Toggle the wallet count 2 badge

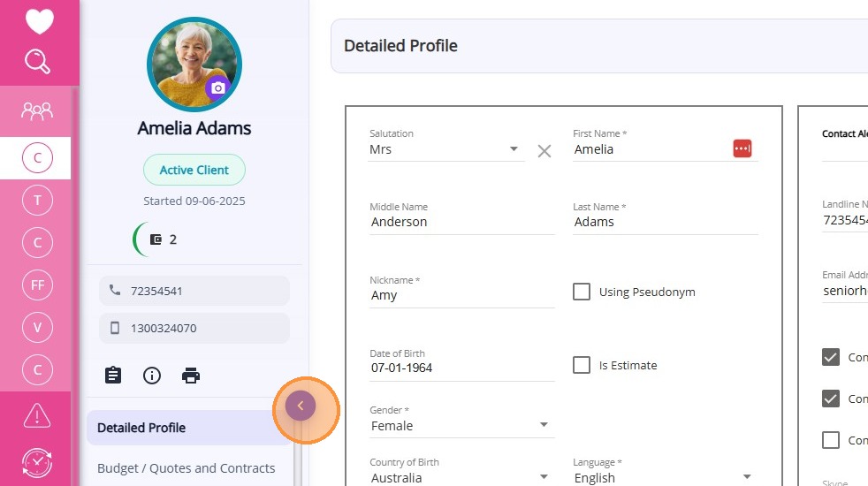point(163,239)
